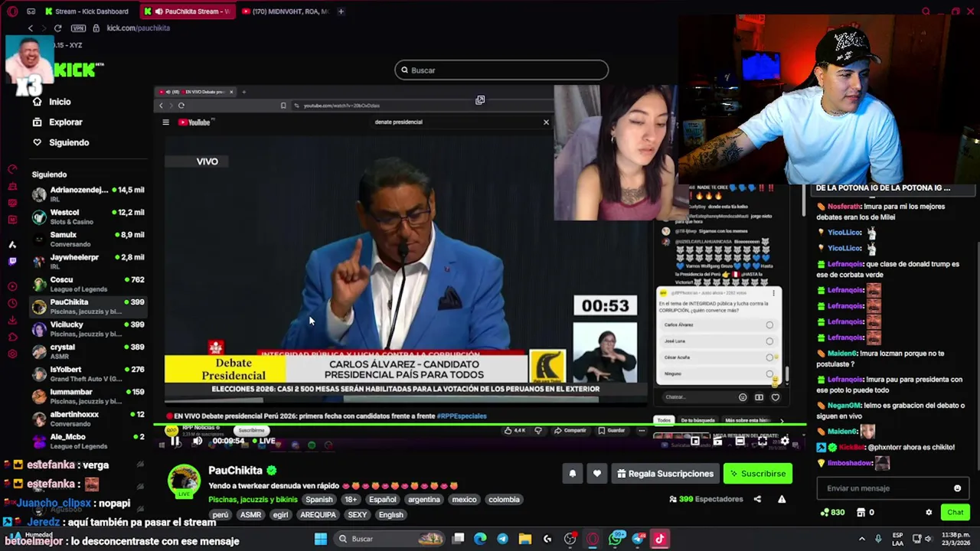Open a new browser tab

tap(341, 11)
